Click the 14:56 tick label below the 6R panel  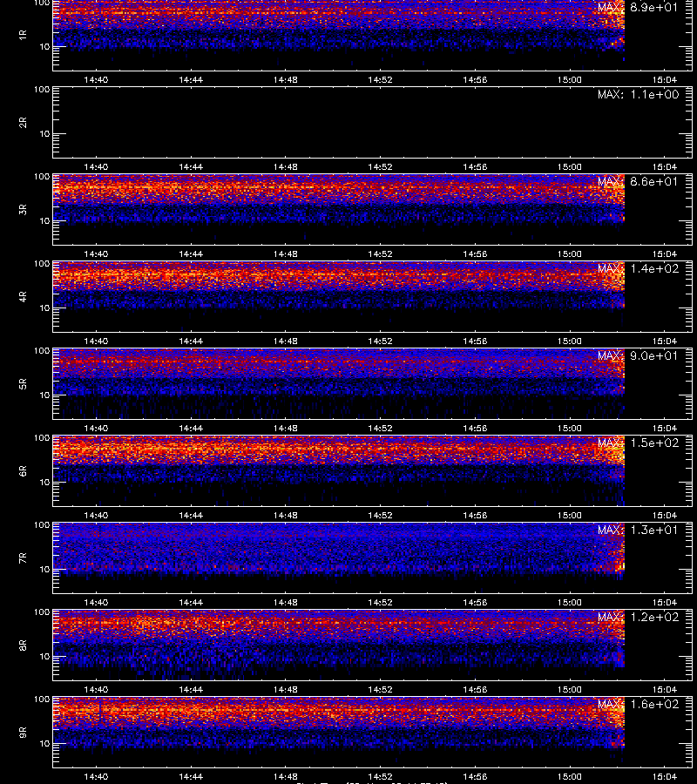pyautogui.click(x=475, y=515)
